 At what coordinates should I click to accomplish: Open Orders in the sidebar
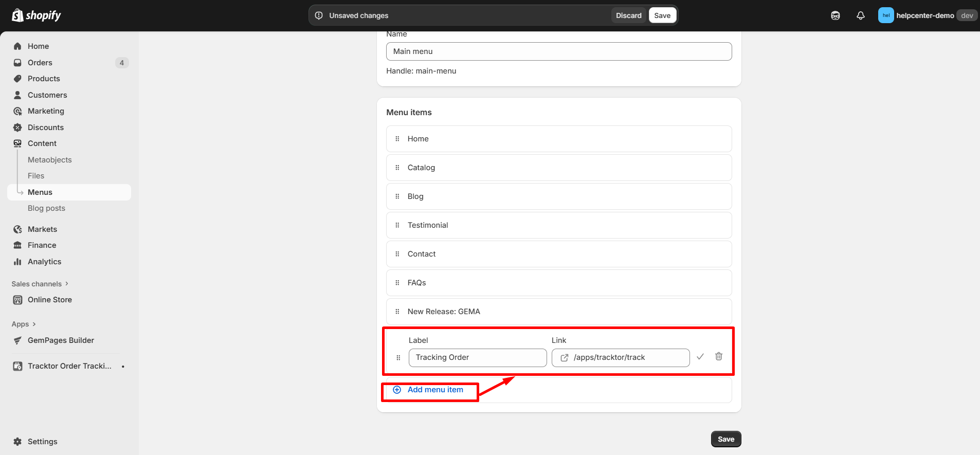pyautogui.click(x=40, y=63)
